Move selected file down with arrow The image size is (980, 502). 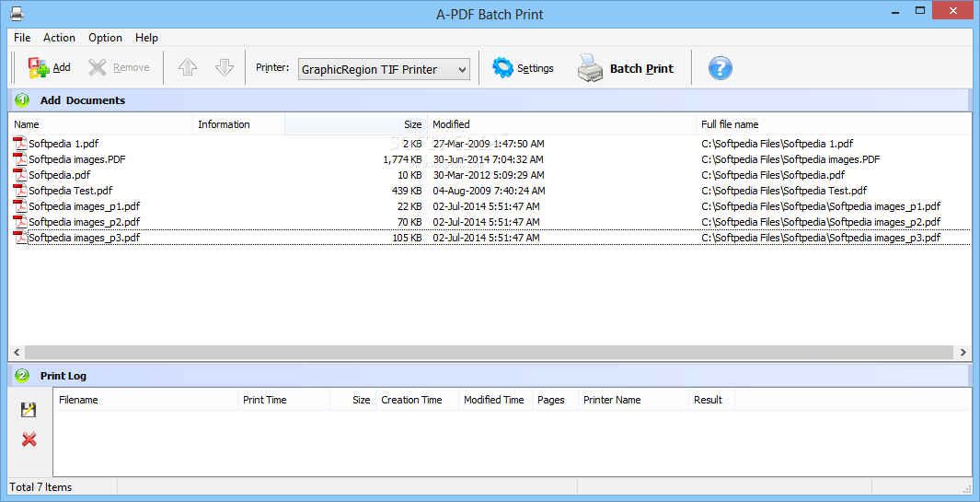click(225, 67)
